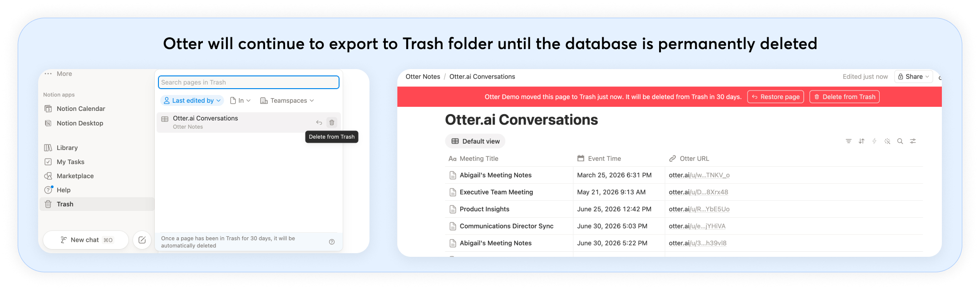The width and height of the screenshot is (980, 290).
Task: Click otter.ai/u/D...8Xrx48 link
Action: pyautogui.click(x=698, y=192)
